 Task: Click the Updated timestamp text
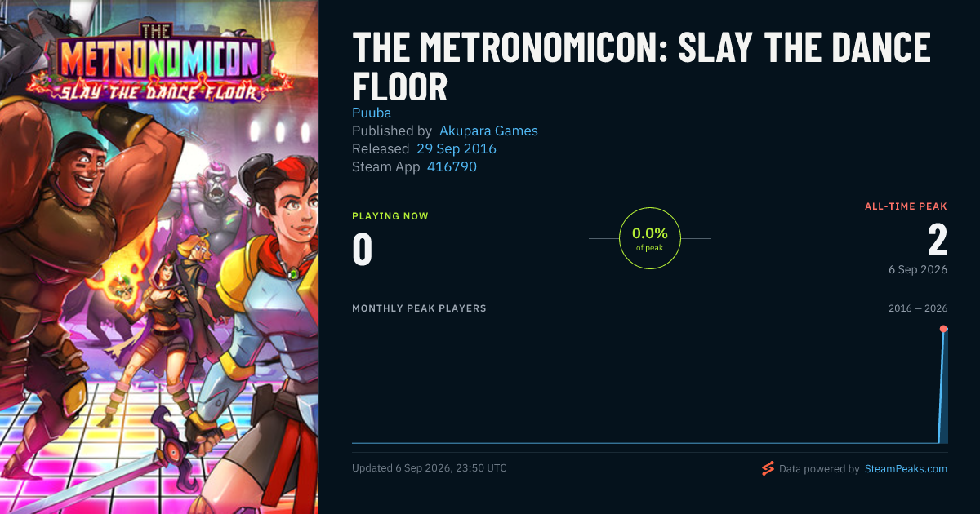(430, 468)
